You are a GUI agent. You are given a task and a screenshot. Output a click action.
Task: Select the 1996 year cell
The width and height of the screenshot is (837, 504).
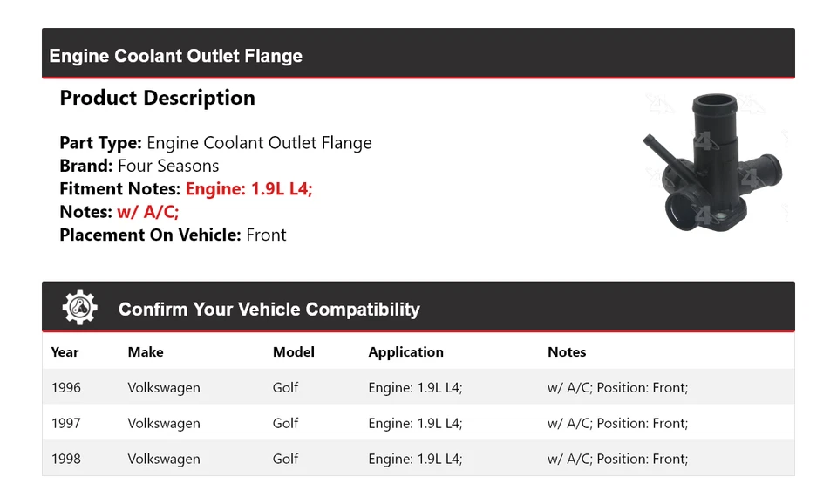point(66,388)
